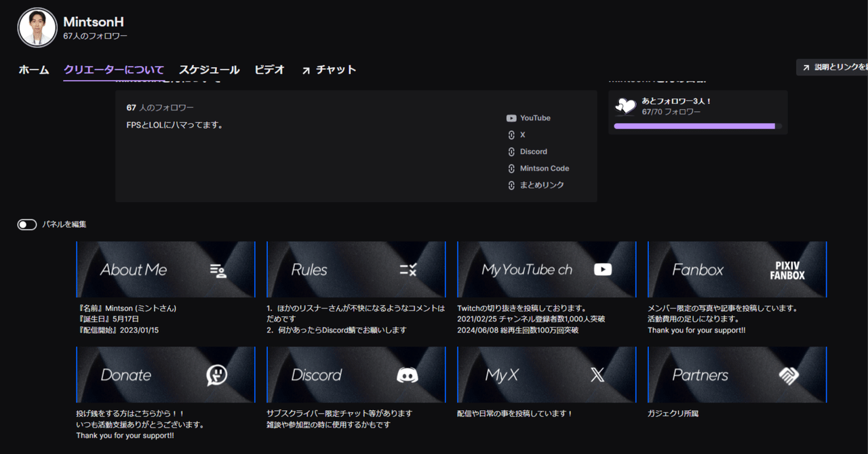Click the donation hand icon on the Donate panel

218,373
